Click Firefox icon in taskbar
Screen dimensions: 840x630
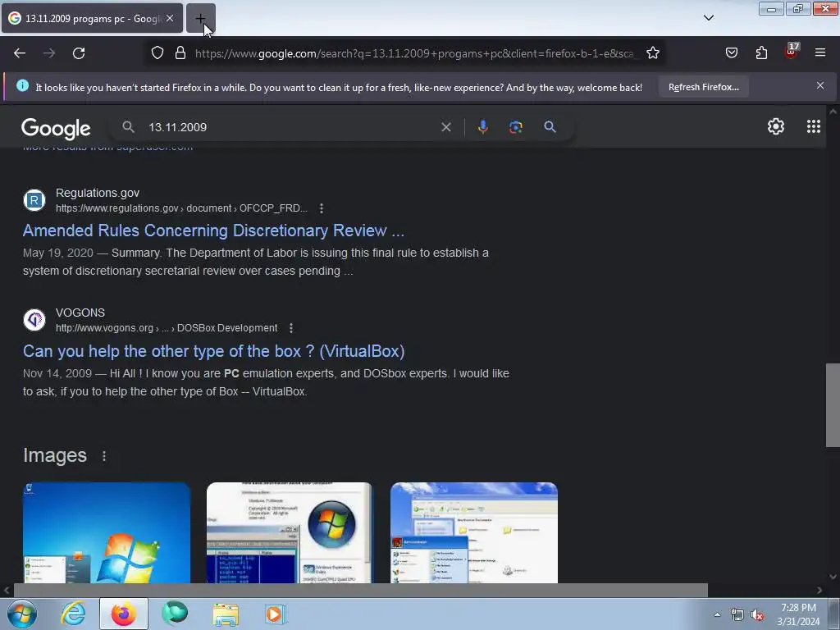pos(123,614)
